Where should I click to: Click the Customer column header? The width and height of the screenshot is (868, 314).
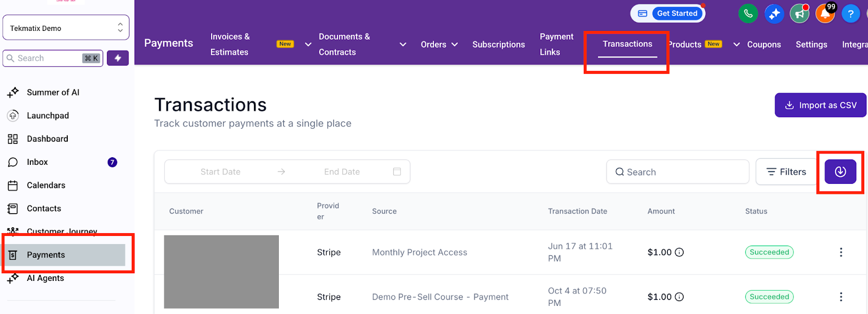[x=186, y=211]
